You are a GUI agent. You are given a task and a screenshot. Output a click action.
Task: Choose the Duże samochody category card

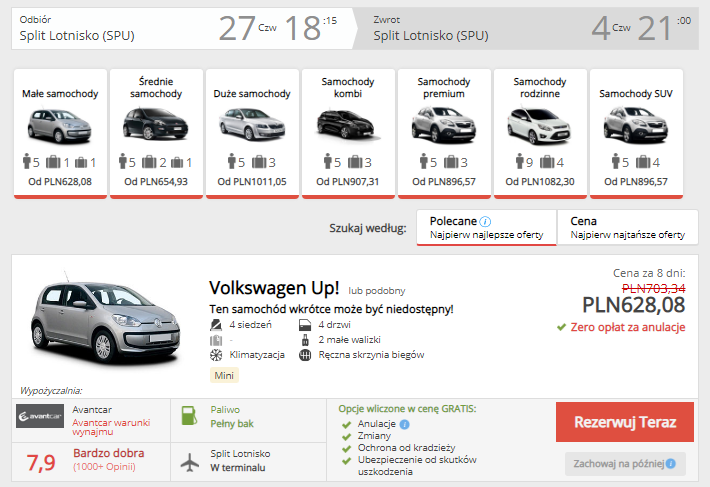252,134
